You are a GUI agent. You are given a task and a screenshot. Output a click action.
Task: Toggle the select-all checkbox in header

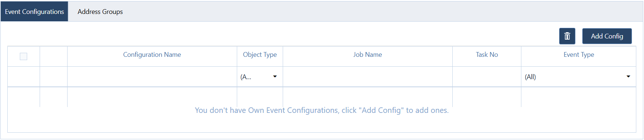click(x=23, y=56)
